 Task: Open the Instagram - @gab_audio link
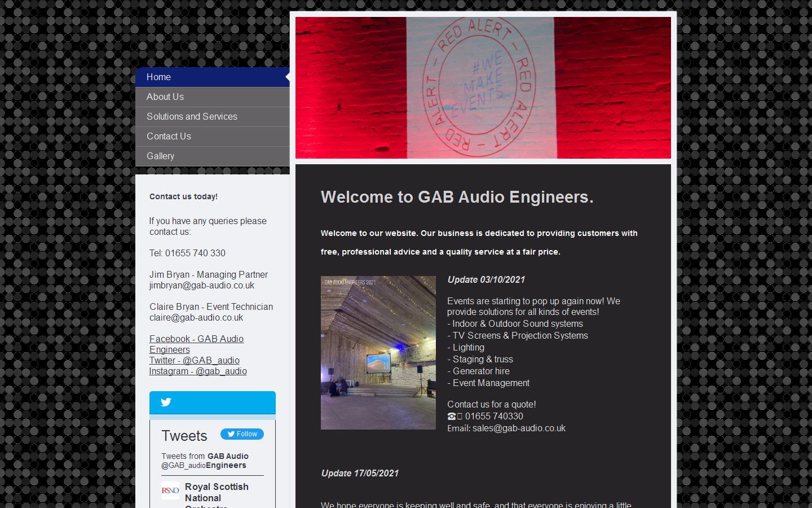(198, 371)
